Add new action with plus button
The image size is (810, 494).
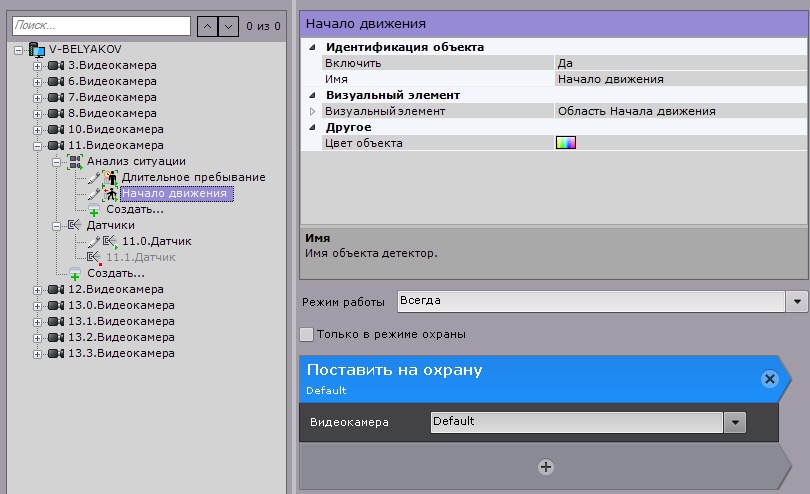point(545,466)
